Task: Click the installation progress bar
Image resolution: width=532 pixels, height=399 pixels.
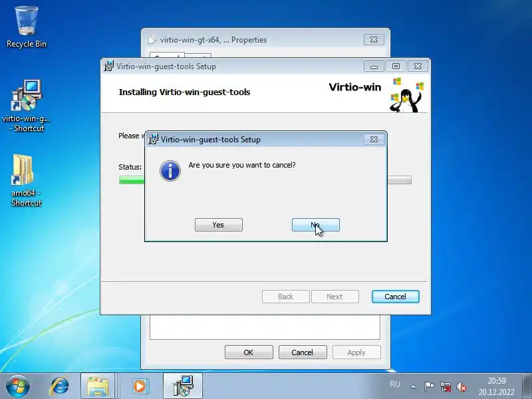Action: (x=265, y=180)
